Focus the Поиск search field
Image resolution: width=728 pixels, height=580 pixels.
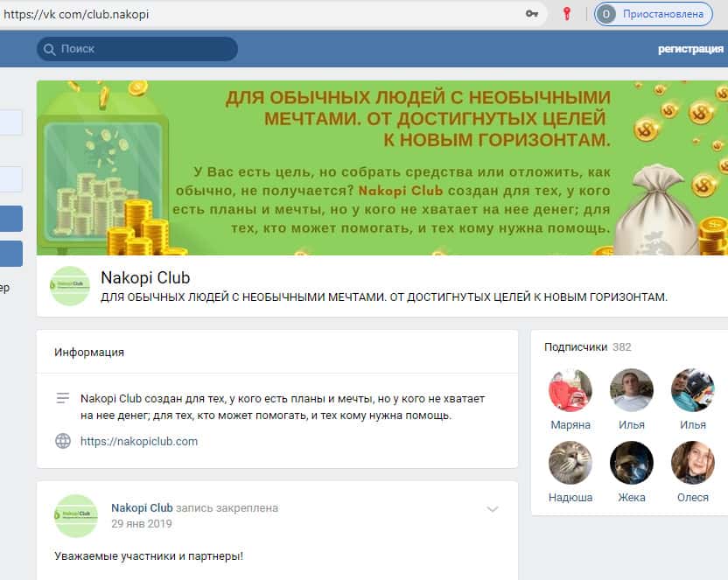tap(137, 49)
